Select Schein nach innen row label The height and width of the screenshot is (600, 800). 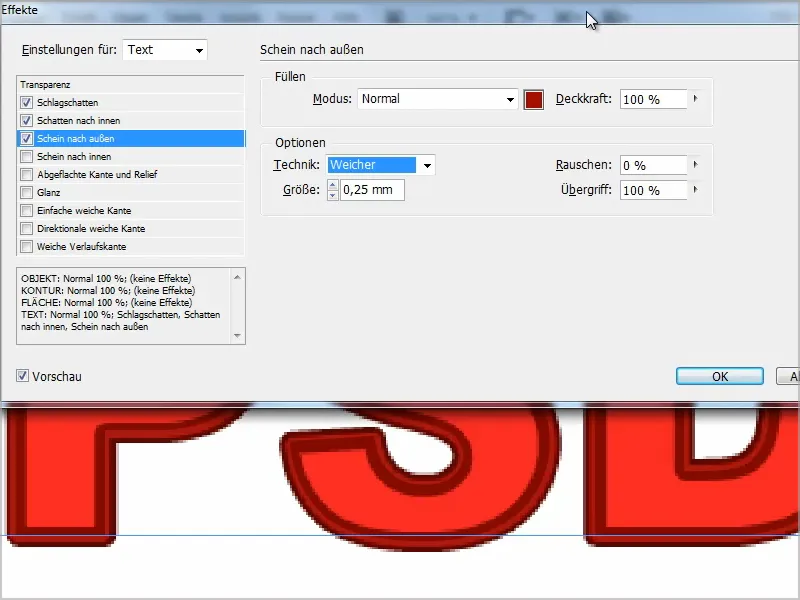coord(74,157)
